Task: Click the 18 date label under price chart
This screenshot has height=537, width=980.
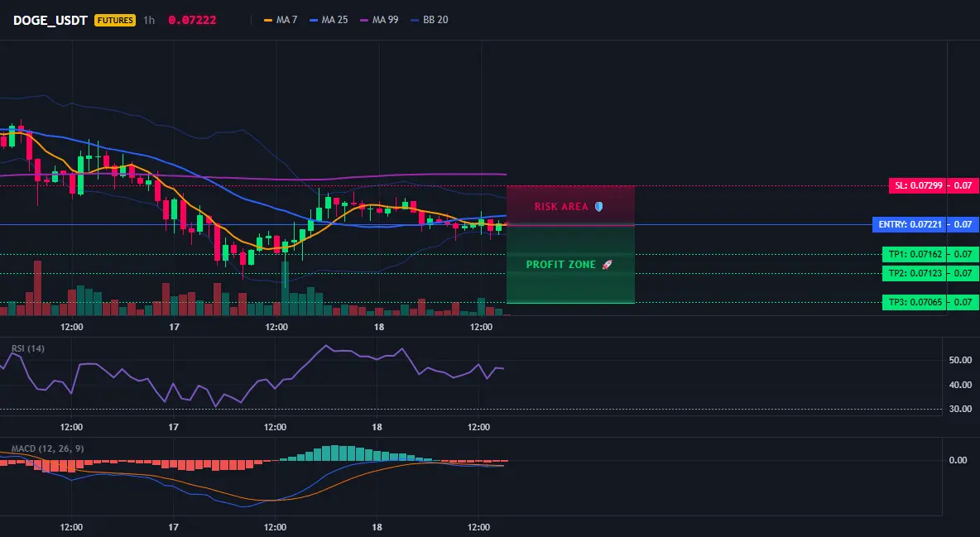Action: pyautogui.click(x=378, y=327)
